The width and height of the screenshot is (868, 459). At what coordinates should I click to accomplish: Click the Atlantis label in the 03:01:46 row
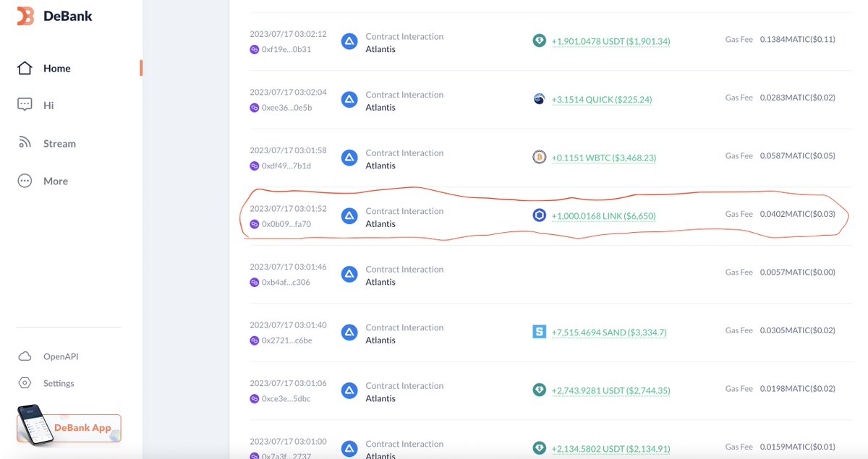[380, 282]
